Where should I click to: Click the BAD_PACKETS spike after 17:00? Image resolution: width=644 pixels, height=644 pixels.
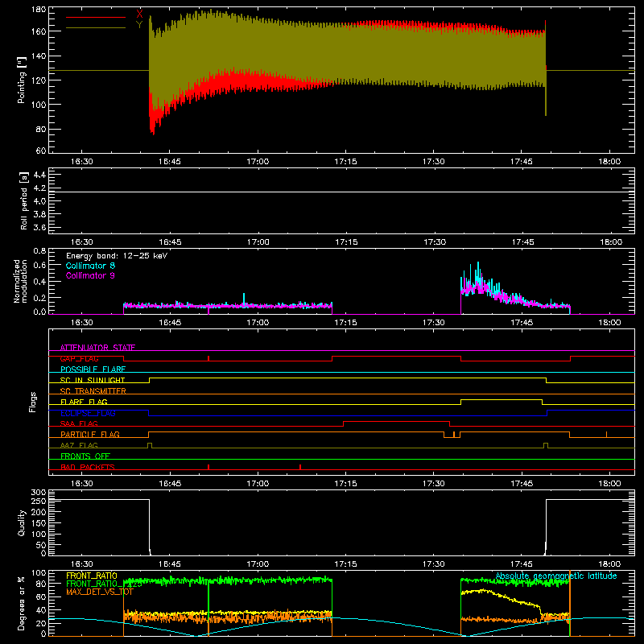300,467
